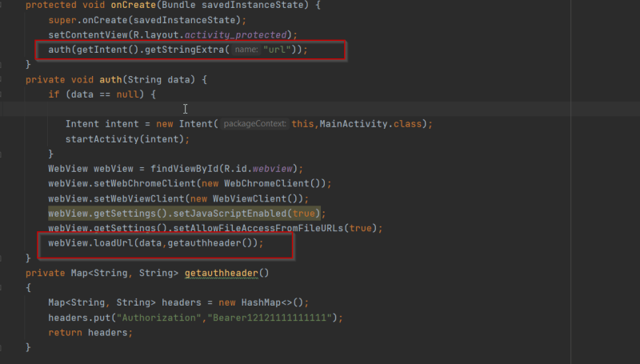Click the name: parameter hint
The image size is (640, 364).
[246, 50]
